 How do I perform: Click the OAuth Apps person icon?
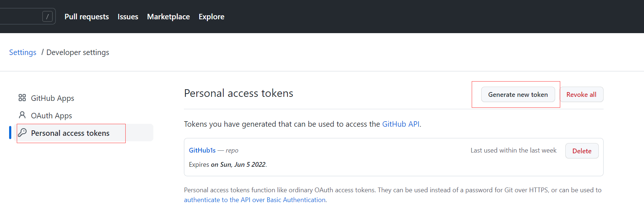coord(22,115)
